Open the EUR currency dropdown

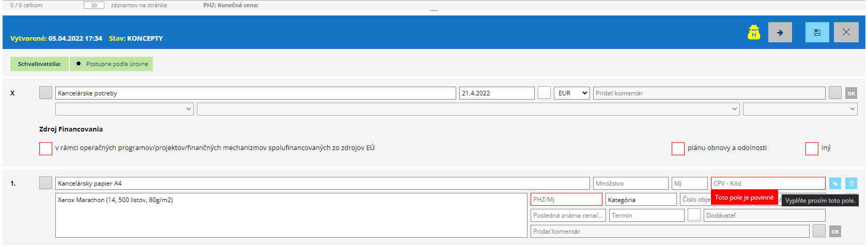point(572,93)
